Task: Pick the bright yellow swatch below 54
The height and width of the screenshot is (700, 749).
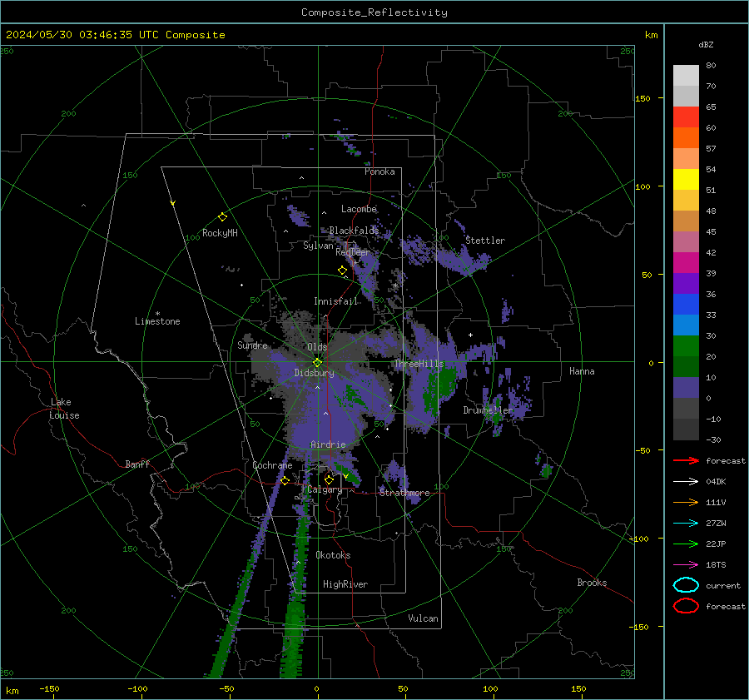Action: click(x=686, y=179)
